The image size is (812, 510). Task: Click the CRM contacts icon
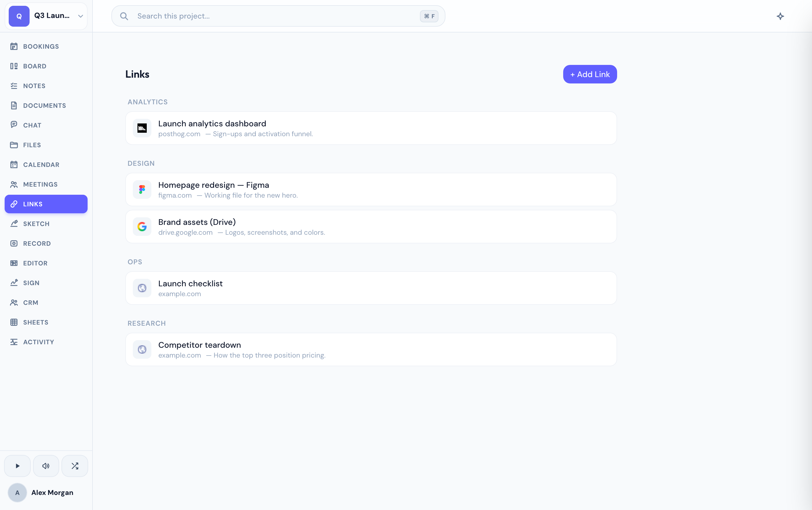[x=14, y=303]
